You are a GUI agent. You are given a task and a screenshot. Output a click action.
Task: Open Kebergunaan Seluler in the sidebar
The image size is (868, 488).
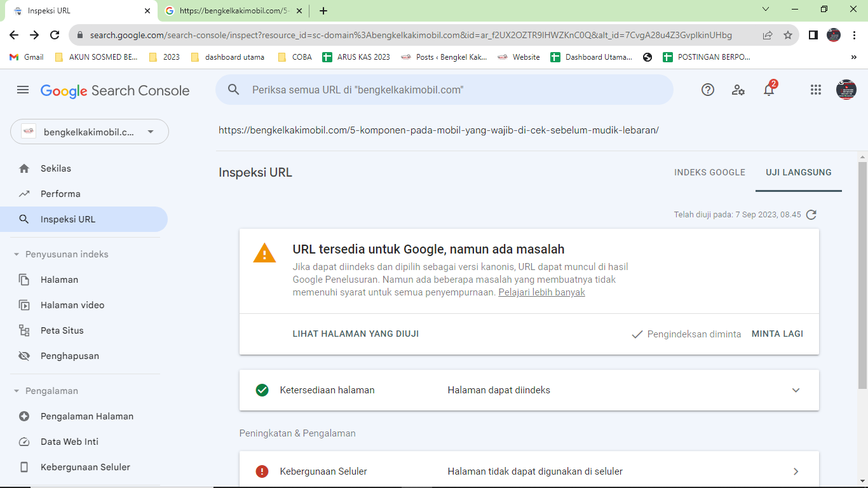pos(84,467)
